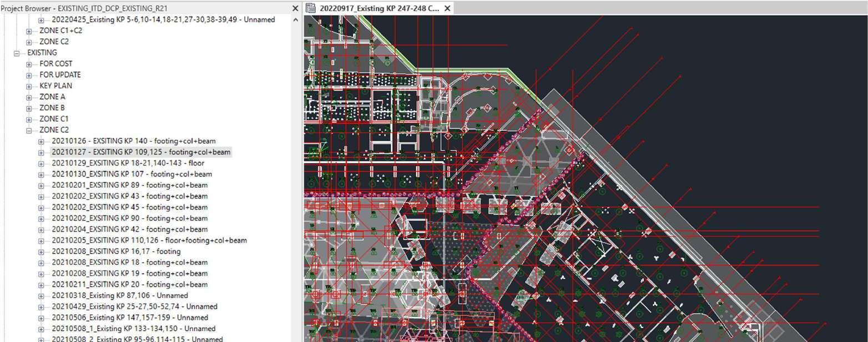Screen dimensions: 868x342
Task: Select view 20210126 - EXSITING KP 140
Action: tap(133, 141)
